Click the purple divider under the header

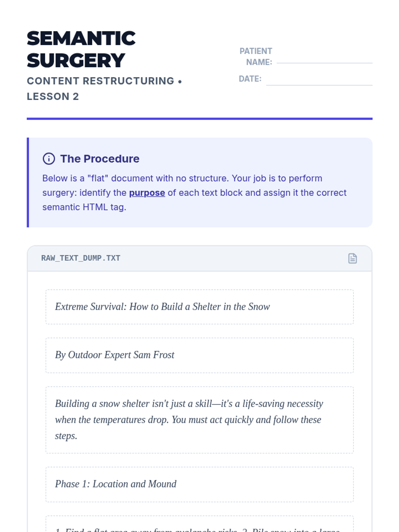click(199, 119)
